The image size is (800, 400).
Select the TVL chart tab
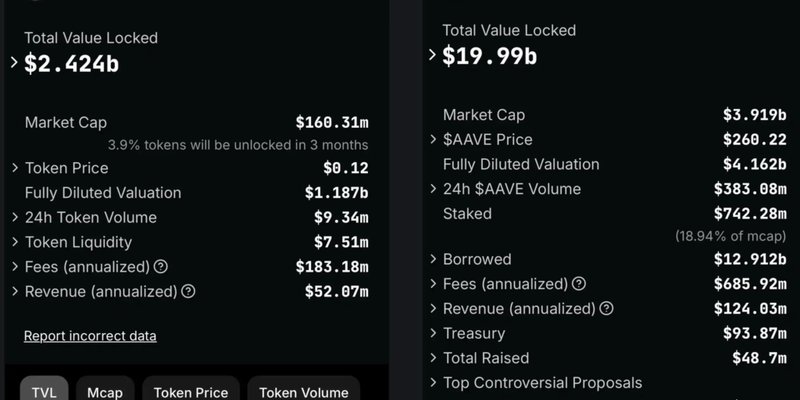pyautogui.click(x=44, y=389)
